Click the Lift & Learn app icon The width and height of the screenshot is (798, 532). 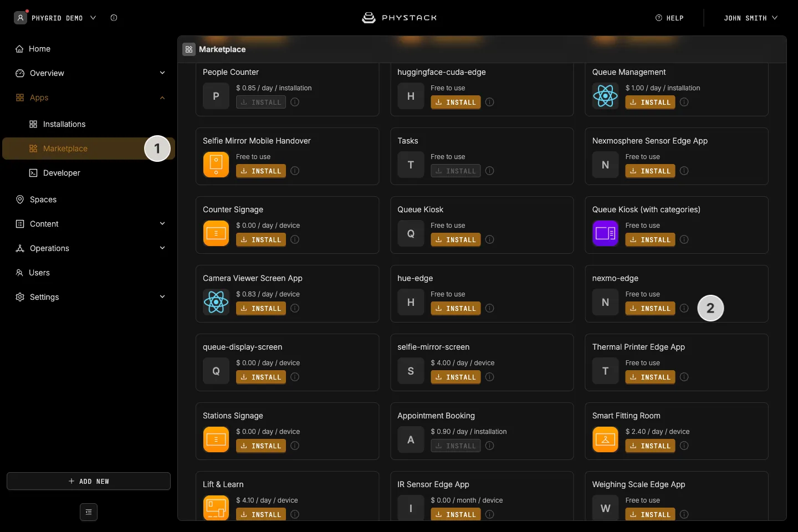pyautogui.click(x=216, y=508)
